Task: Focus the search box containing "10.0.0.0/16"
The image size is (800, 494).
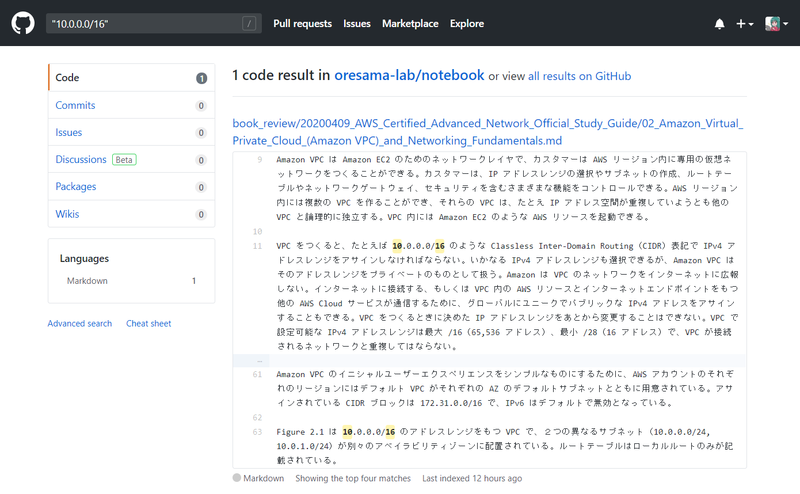Action: 154,23
